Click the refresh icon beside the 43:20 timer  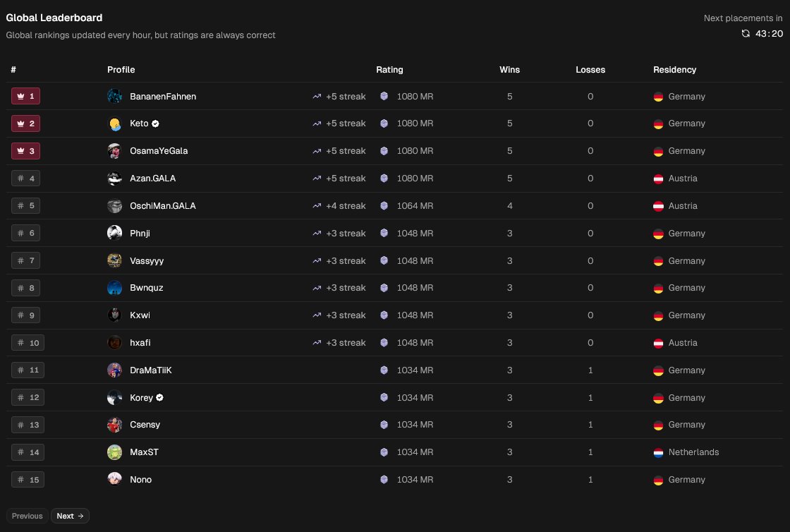click(x=746, y=33)
